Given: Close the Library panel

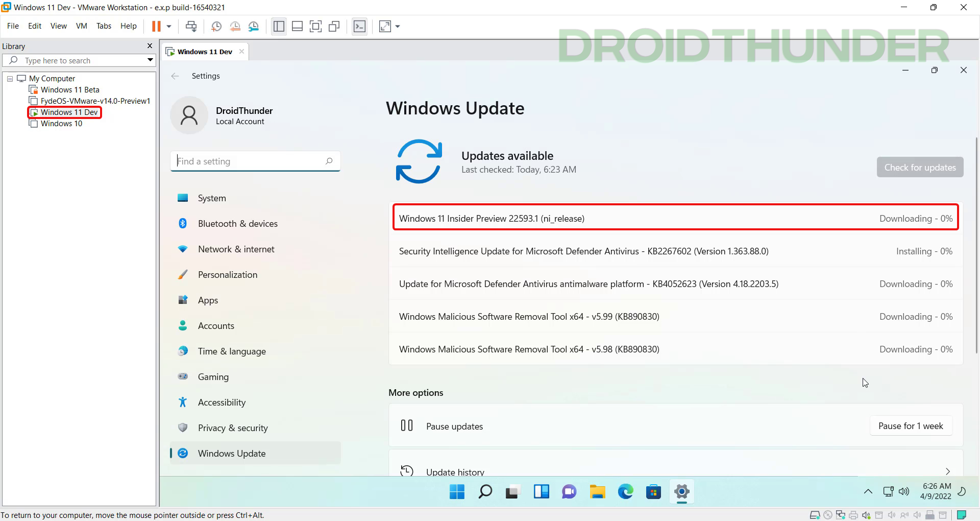Looking at the screenshot, I should pyautogui.click(x=150, y=46).
